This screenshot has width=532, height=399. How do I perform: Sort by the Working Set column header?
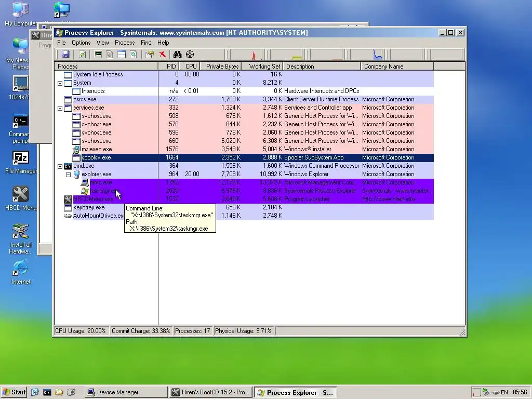[262, 66]
